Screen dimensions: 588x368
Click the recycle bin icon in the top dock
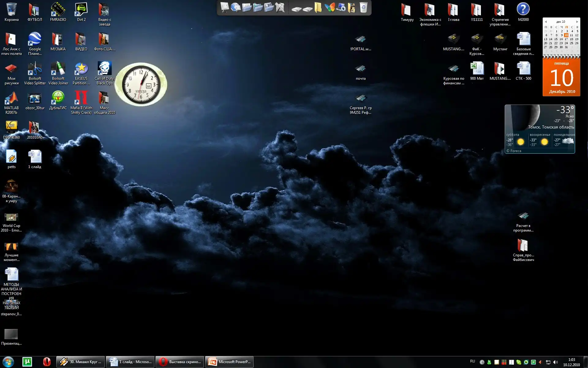pos(363,7)
